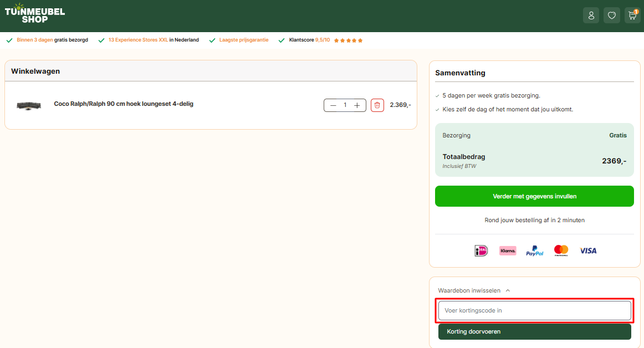Open the wishlist heart icon
The image size is (644, 348).
coord(612,15)
